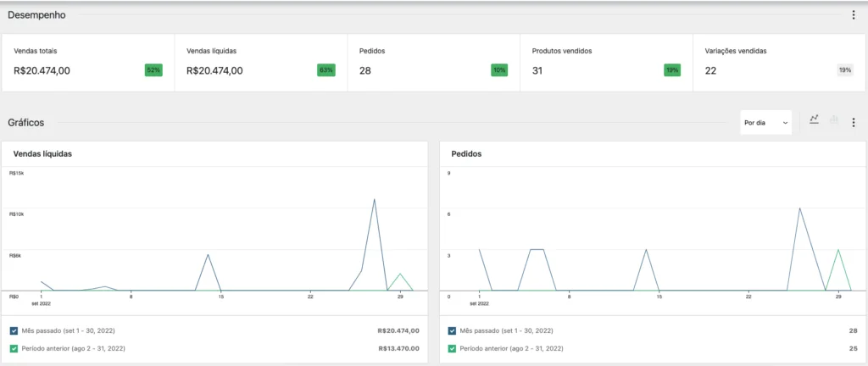868x366 pixels.
Task: Open the Desempenho section options menu
Action: coord(854,15)
